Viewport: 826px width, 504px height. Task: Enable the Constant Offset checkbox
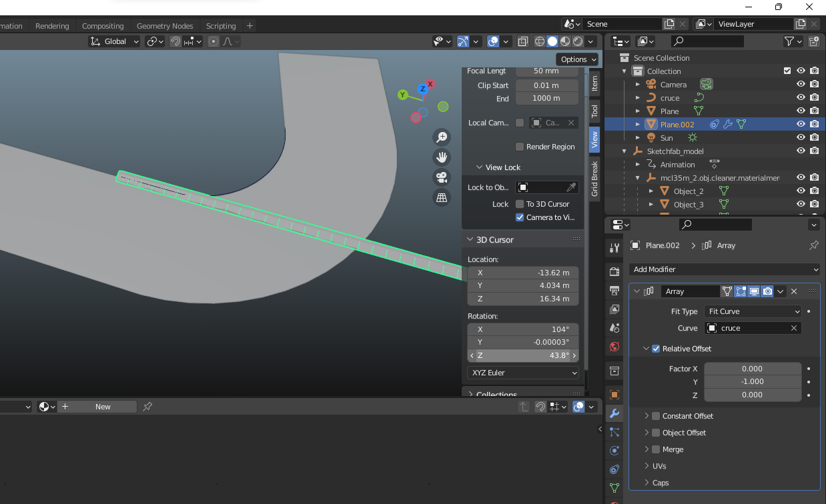[656, 416]
